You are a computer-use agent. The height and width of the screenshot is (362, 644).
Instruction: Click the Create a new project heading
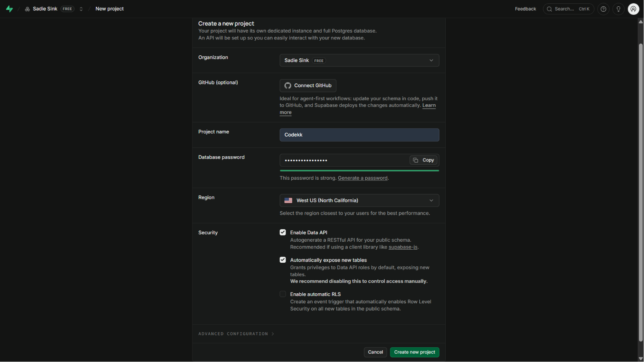[226, 23]
